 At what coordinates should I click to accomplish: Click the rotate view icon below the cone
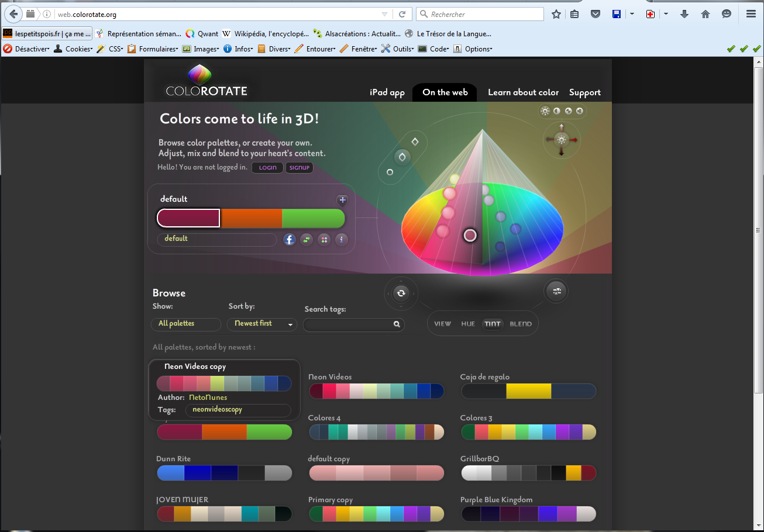(401, 293)
